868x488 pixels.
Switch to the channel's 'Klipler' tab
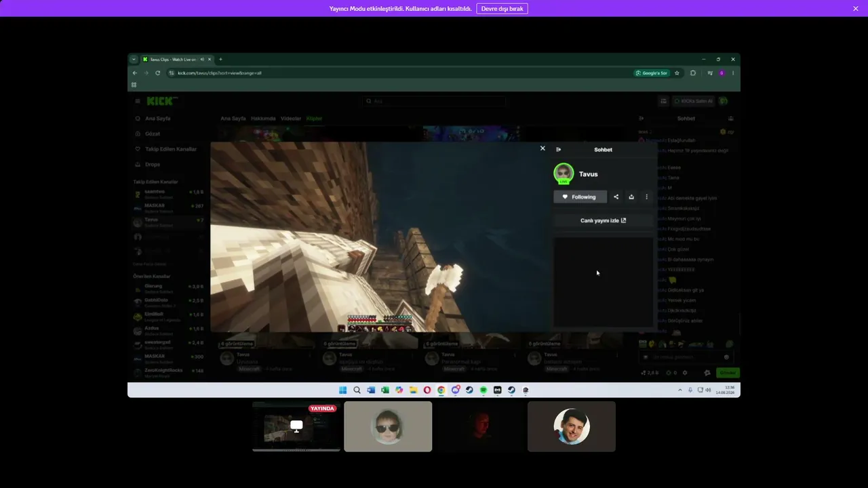(314, 119)
